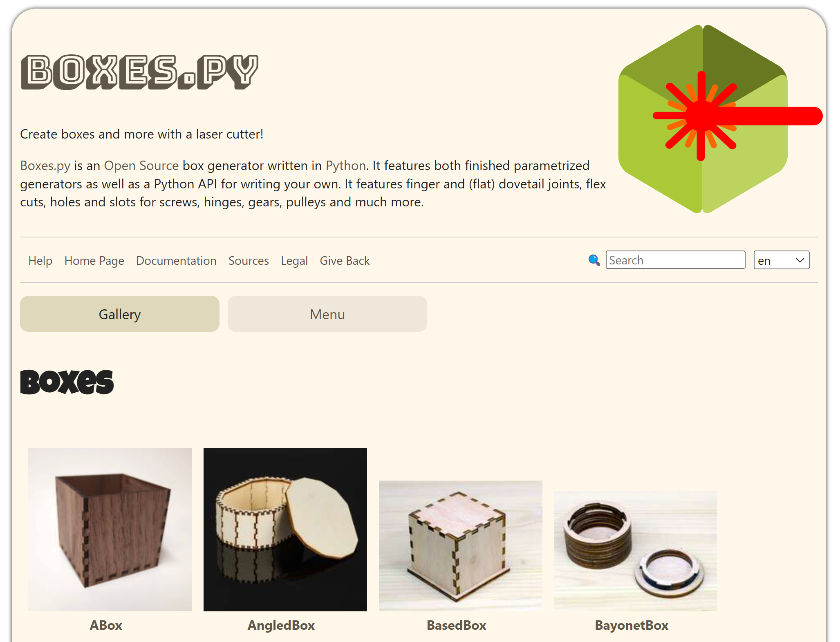Viewport: 840px width, 642px height.
Task: Open the ABox wooden box thumbnail
Action: (x=110, y=529)
